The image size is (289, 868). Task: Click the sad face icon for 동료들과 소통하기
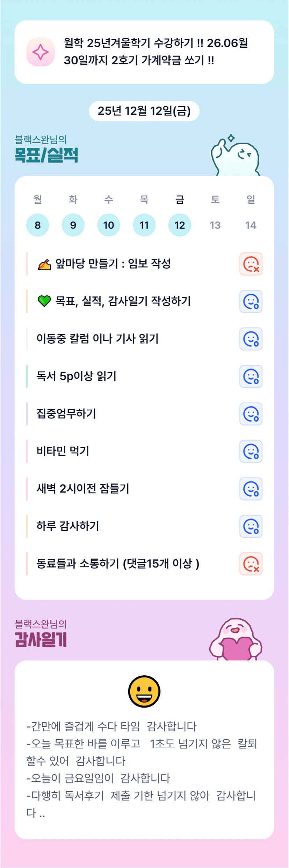coord(251,564)
